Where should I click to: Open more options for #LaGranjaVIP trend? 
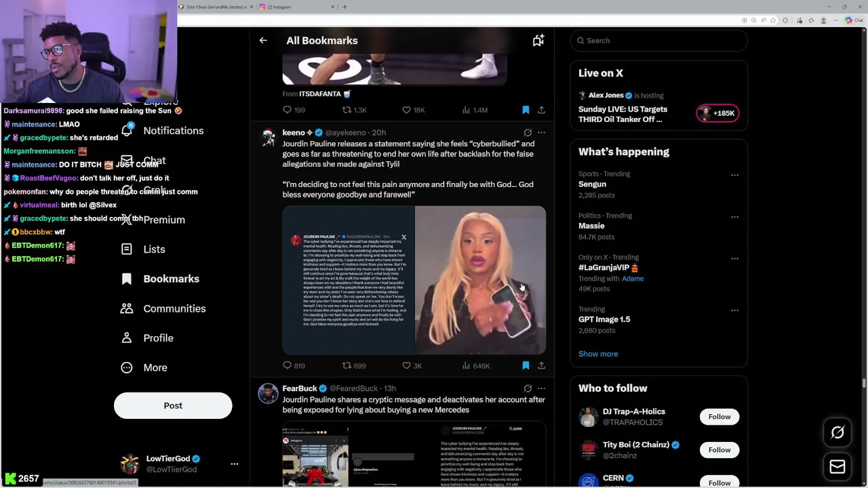[734, 258]
